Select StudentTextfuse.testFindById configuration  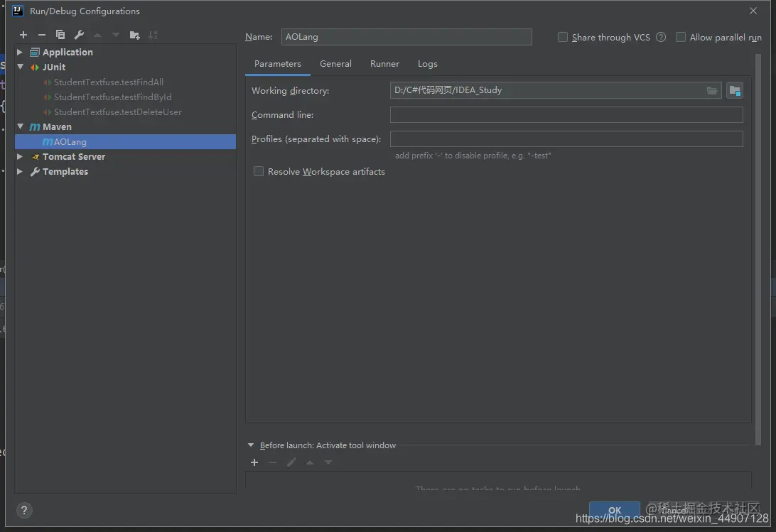(x=113, y=97)
